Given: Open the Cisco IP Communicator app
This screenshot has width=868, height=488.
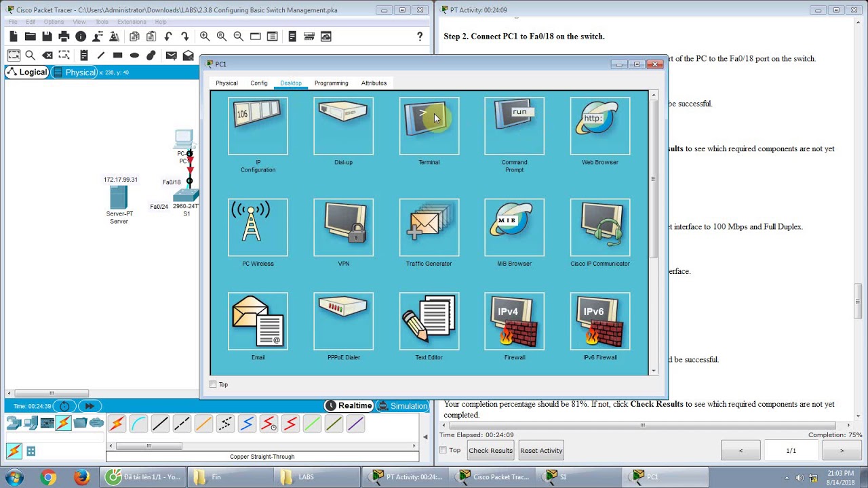Looking at the screenshot, I should [599, 228].
